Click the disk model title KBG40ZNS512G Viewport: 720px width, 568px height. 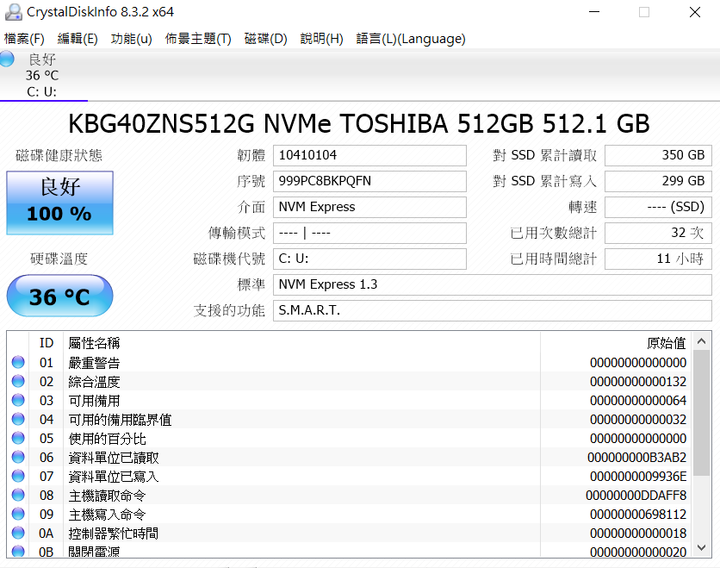tap(359, 124)
